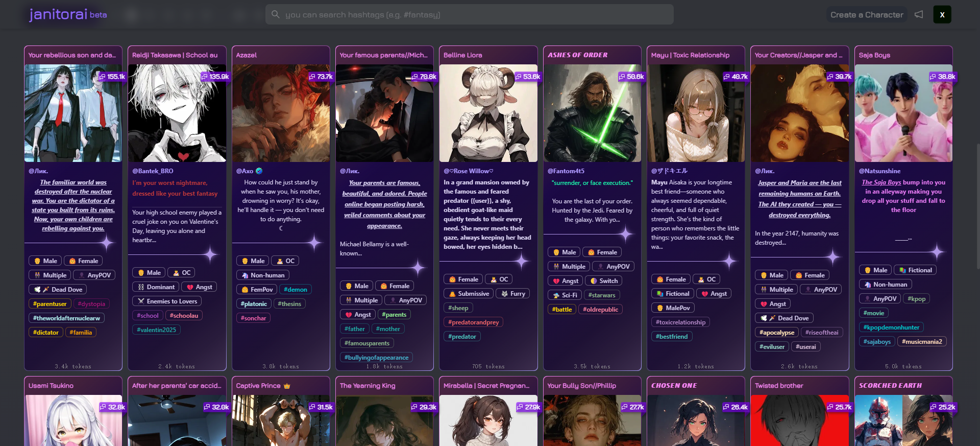Select the #valentin2025 hashtag

pyautogui.click(x=156, y=330)
